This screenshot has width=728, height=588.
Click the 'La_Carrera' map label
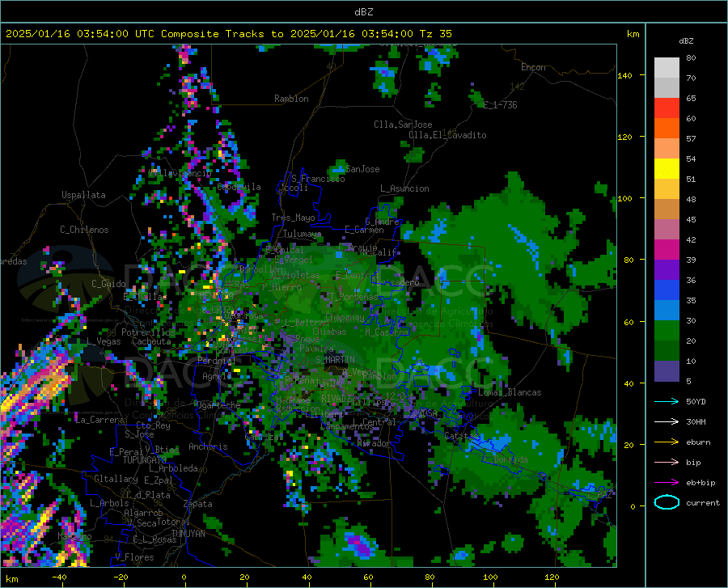click(x=99, y=420)
